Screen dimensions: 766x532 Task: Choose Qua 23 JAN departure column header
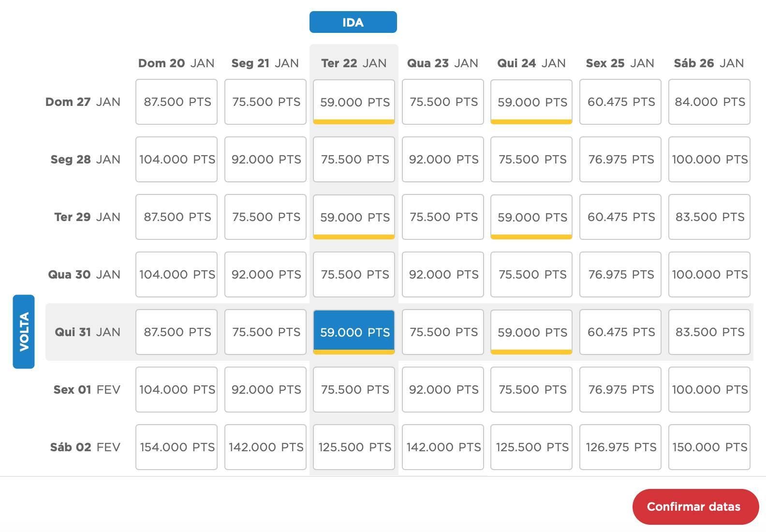(x=442, y=63)
